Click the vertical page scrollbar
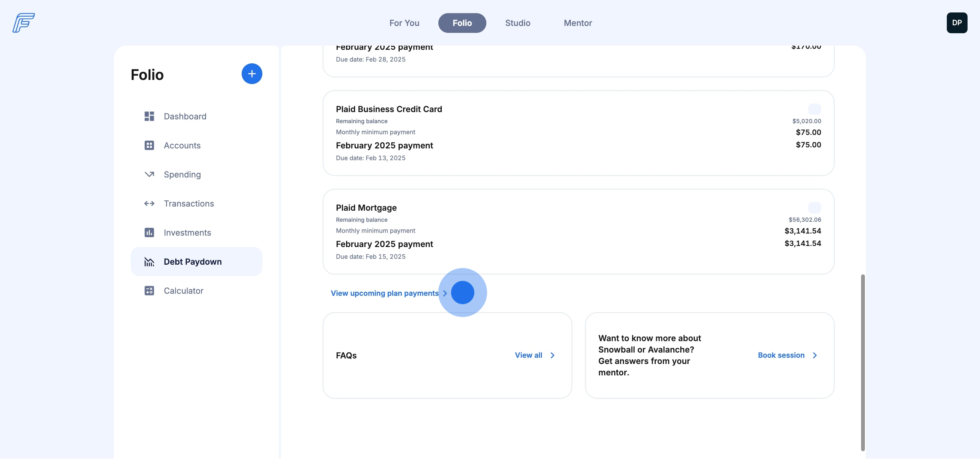Screen dimensions: 980x465 [862, 362]
